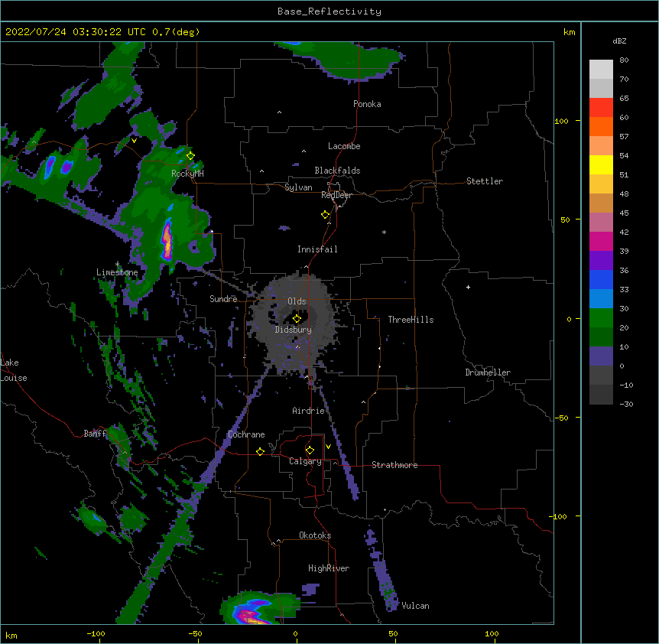Pick the yellow 51-54 dBZ legend swatch
Image resolution: width=659 pixels, height=644 pixels.
coord(601,164)
